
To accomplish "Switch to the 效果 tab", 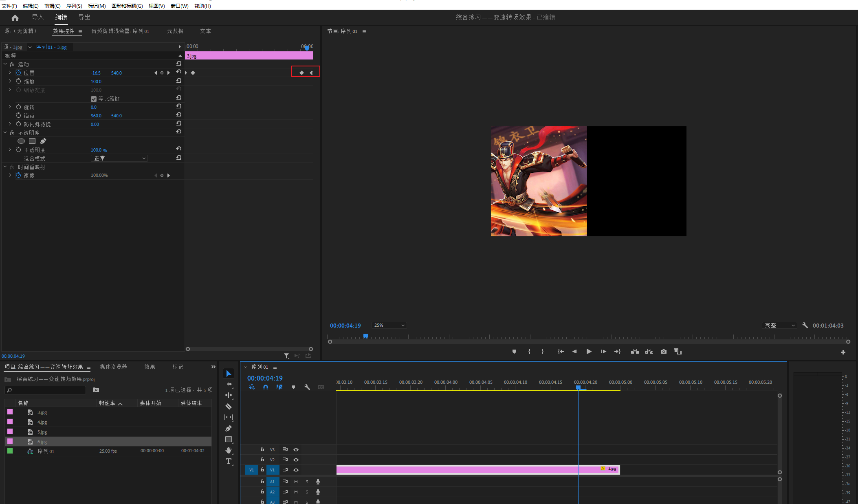I will pos(150,367).
